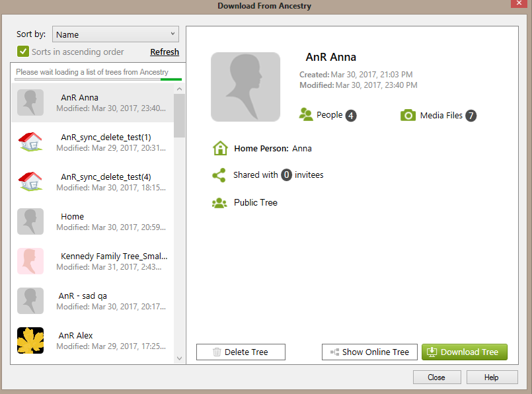This screenshot has width=532, height=394.
Task: Click the trash can icon in Delete Tree
Action: pyautogui.click(x=217, y=352)
